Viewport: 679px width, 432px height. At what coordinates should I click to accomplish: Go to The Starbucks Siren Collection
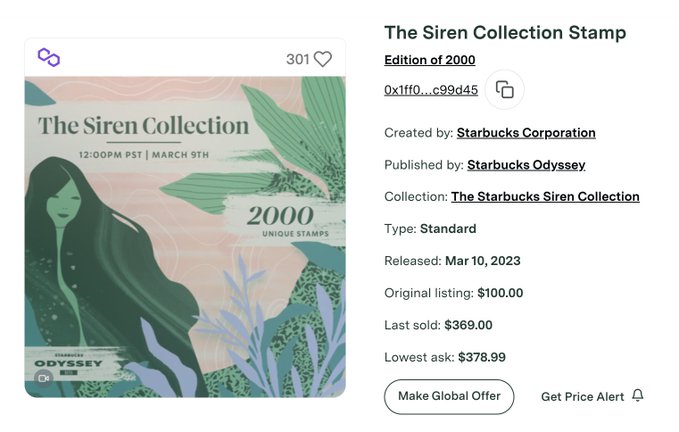coord(545,197)
